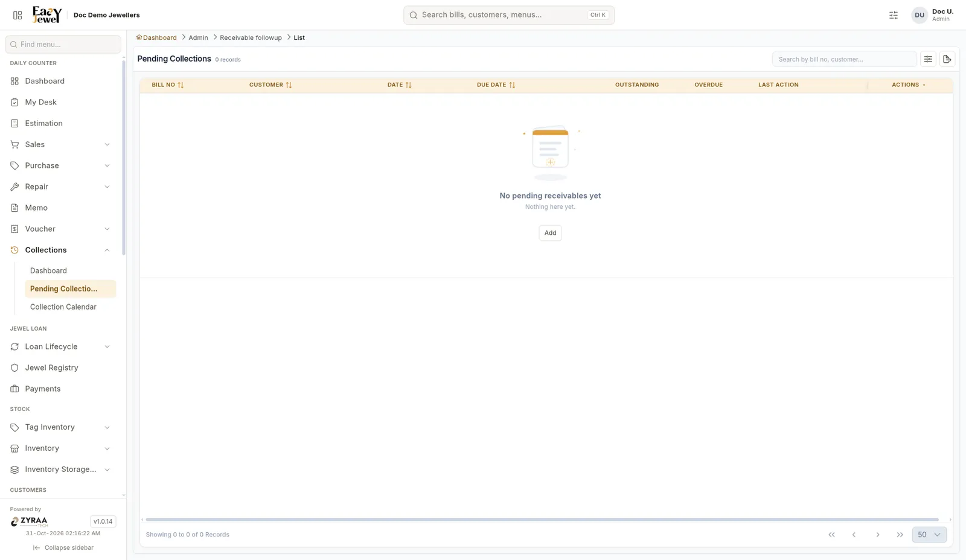
Task: Select Pending Collections submenu item
Action: (70, 289)
